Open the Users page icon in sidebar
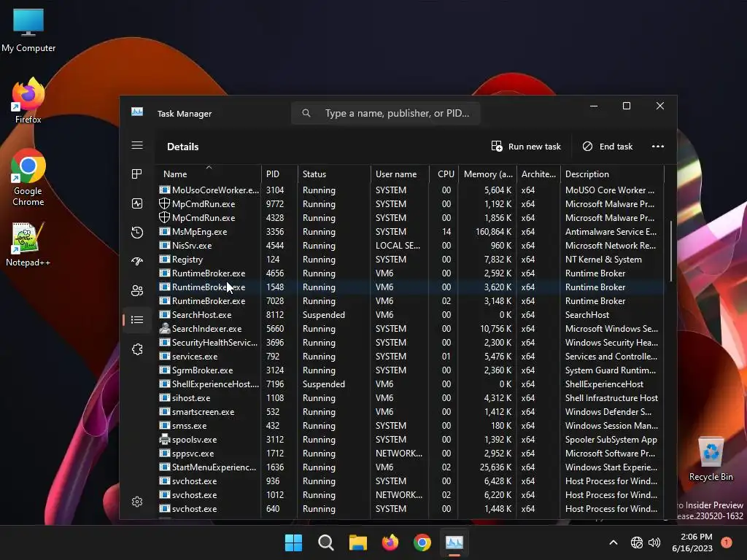Viewport: 747px width, 560px height. click(x=137, y=290)
